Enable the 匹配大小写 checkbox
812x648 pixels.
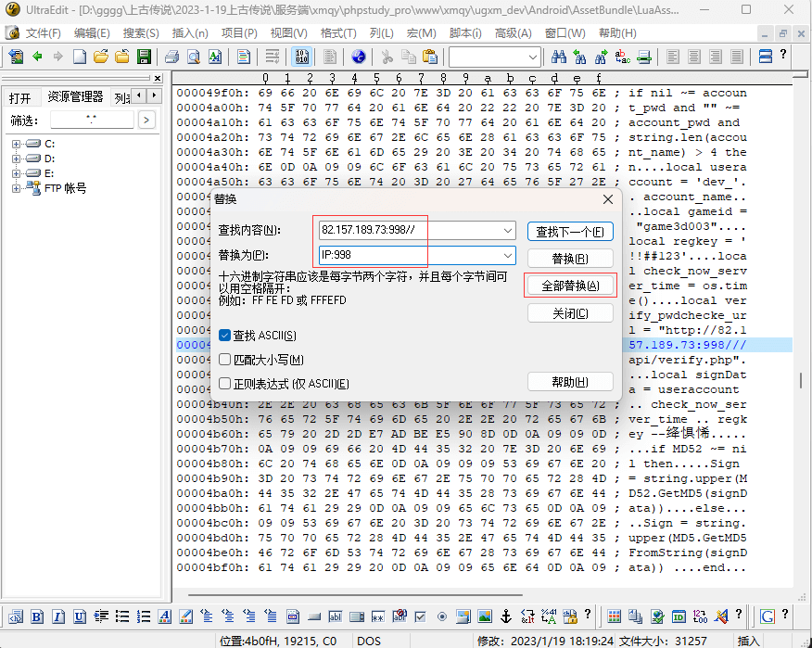pyautogui.click(x=224, y=360)
